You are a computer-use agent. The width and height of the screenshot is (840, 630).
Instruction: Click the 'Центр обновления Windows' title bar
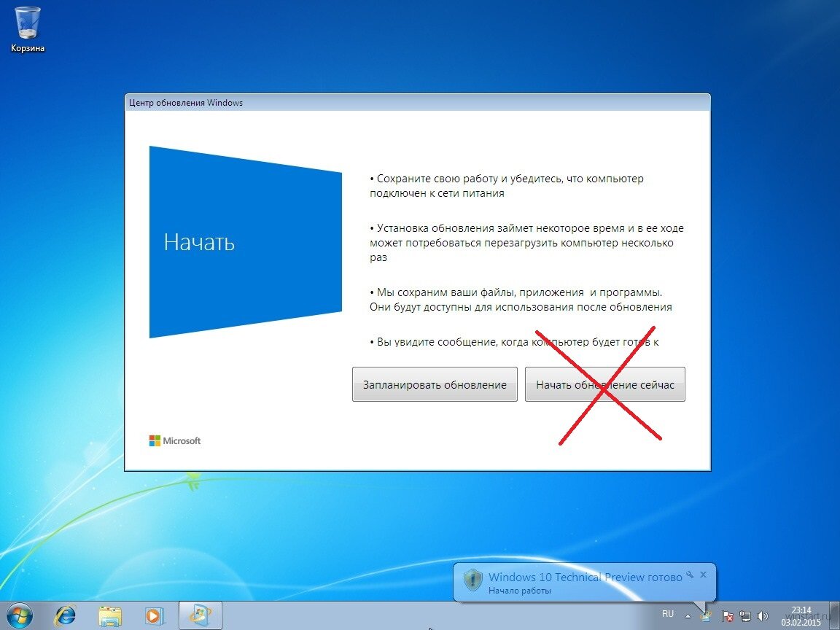point(417,102)
